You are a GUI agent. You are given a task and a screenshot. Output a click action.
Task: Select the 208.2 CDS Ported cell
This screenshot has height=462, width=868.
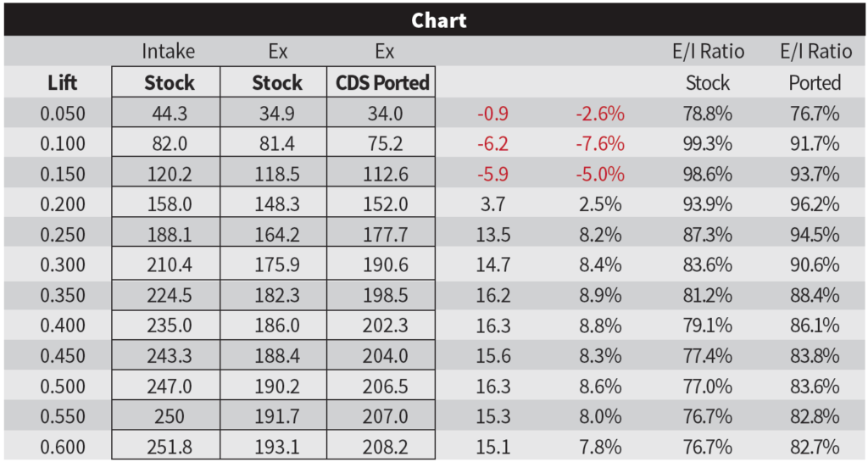point(384,446)
